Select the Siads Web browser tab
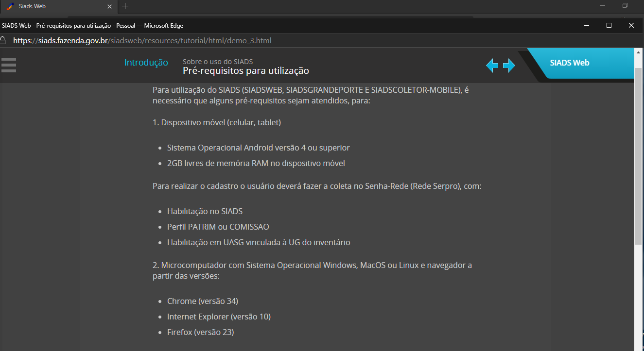This screenshot has height=351, width=644. coord(58,6)
